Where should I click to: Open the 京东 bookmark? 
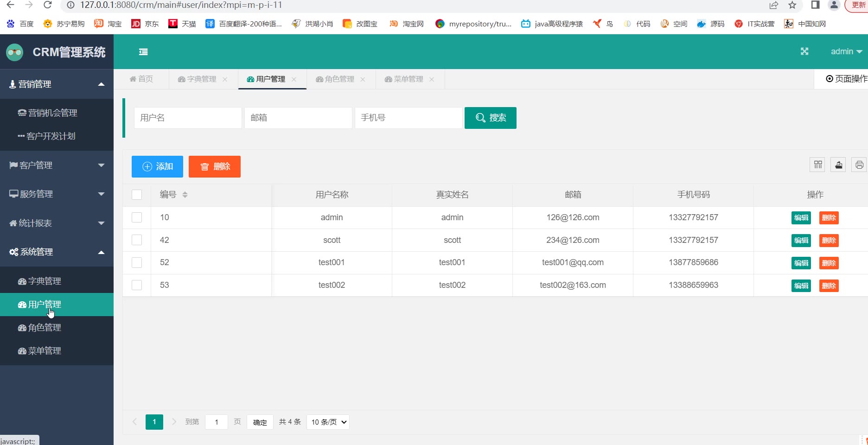tap(145, 24)
